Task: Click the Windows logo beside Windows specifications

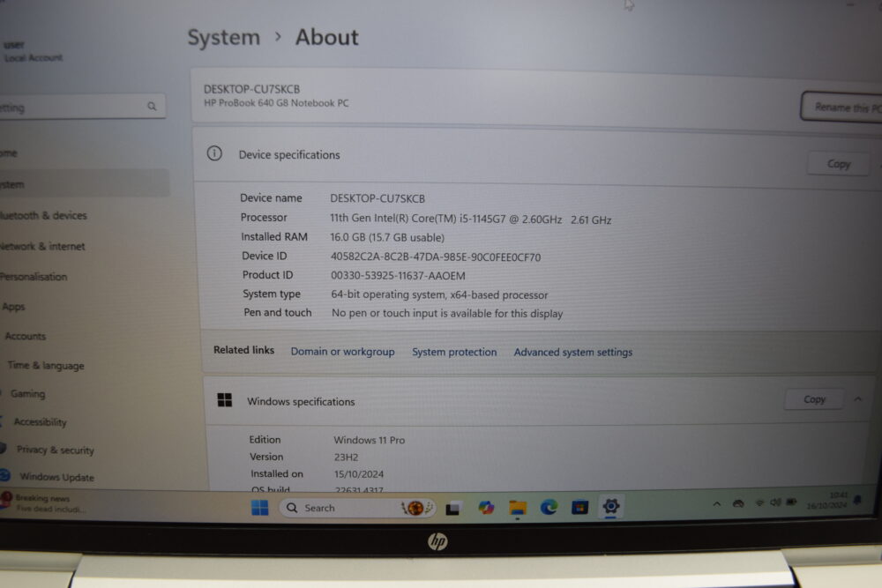Action: (224, 399)
